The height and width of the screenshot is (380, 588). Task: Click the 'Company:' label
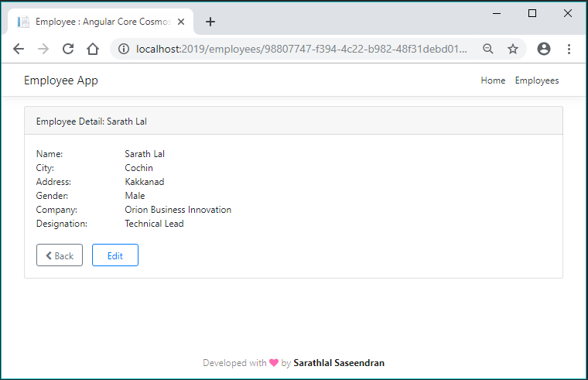[x=56, y=209]
